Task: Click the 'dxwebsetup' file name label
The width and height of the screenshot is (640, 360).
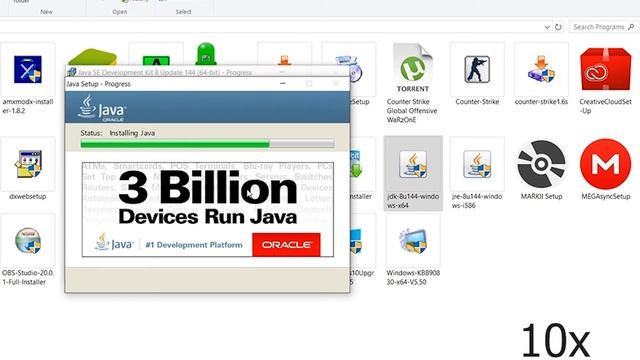Action: [x=27, y=196]
